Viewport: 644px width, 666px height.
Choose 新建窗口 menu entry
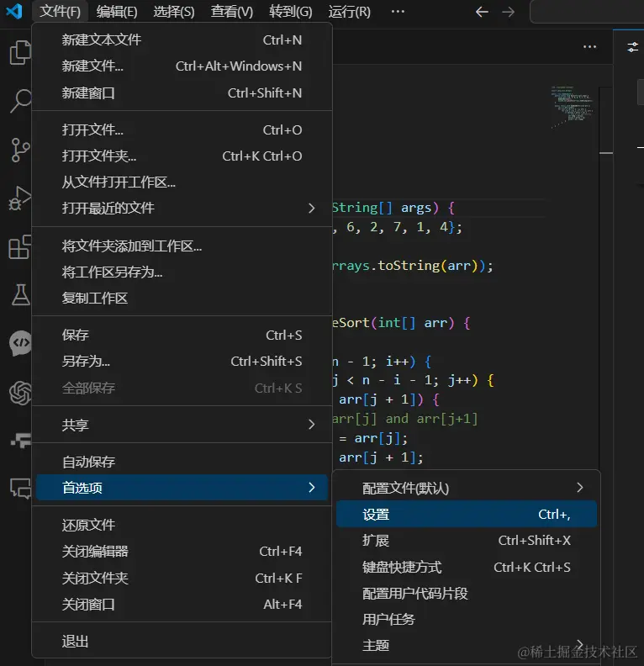[182, 92]
